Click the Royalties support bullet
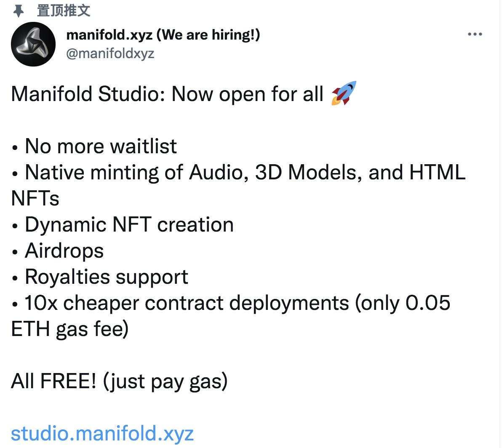The width and height of the screenshot is (502, 448). coord(99,277)
